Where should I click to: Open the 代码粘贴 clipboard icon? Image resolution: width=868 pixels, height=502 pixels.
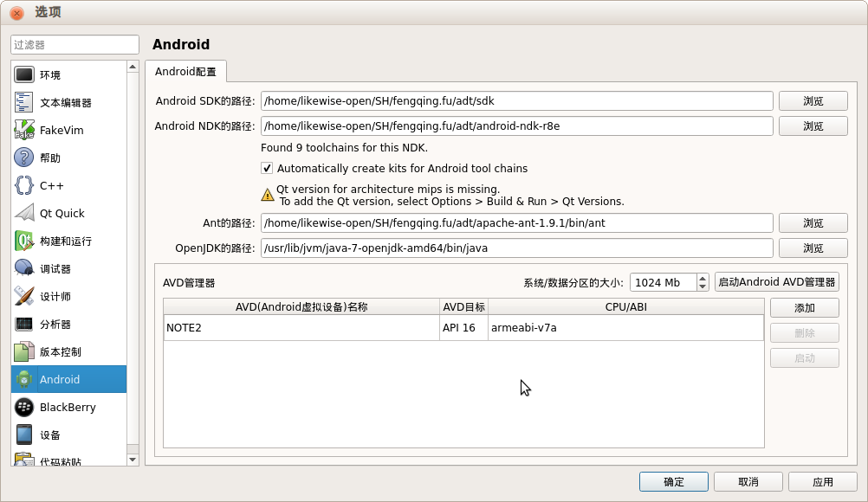pos(23,460)
